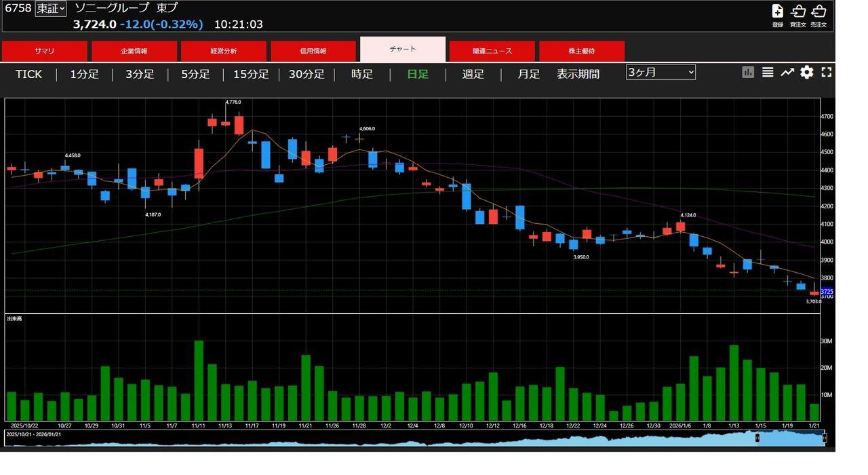The image size is (868, 475).
Task: Click the left handle of the range slider
Action: pyautogui.click(x=757, y=438)
